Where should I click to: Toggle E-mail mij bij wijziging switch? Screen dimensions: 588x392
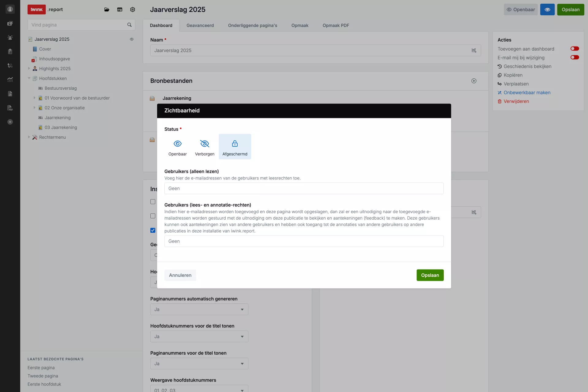(x=575, y=58)
